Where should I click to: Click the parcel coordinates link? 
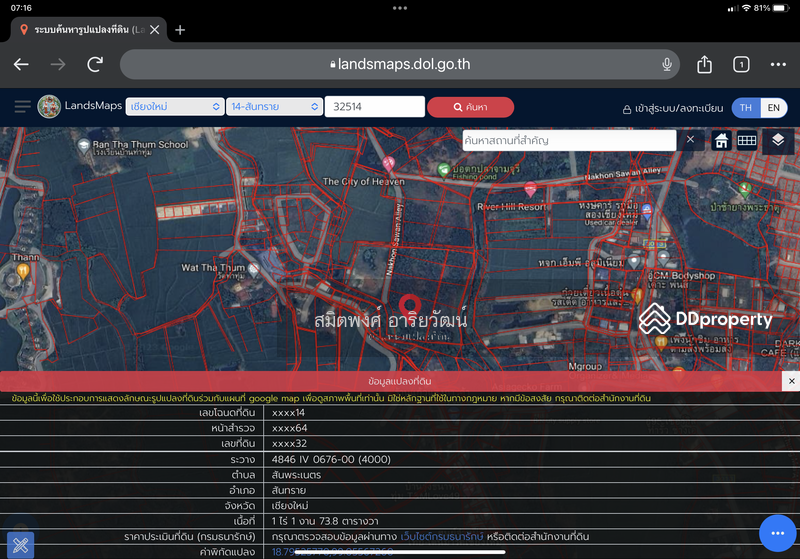coord(332,552)
